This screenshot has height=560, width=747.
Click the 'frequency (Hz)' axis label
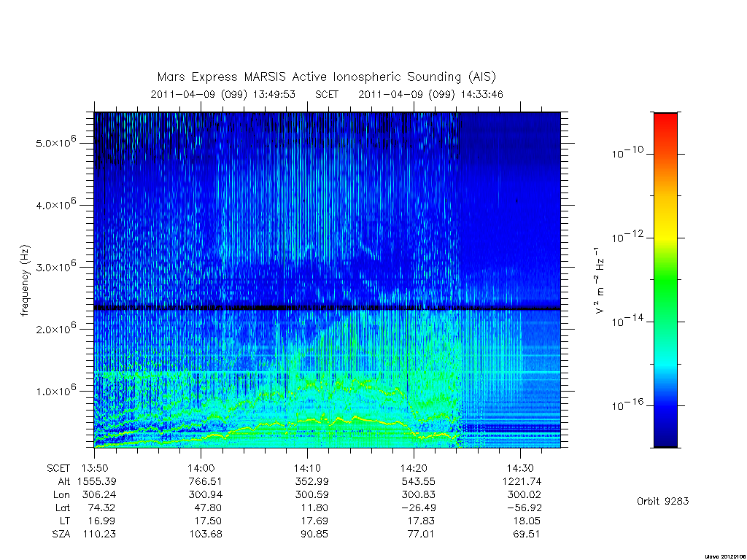click(25, 281)
